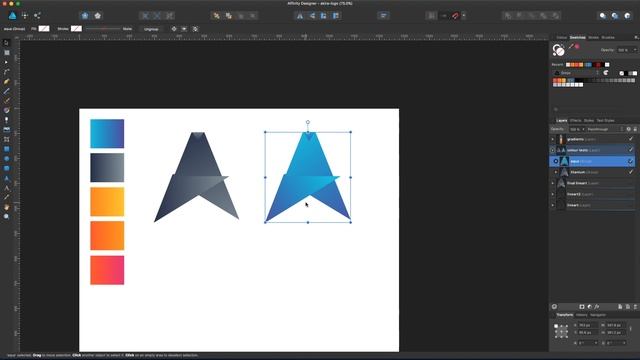The width and height of the screenshot is (640, 360).
Task: Click the Add boolean operation icon
Action: [x=508, y=16]
